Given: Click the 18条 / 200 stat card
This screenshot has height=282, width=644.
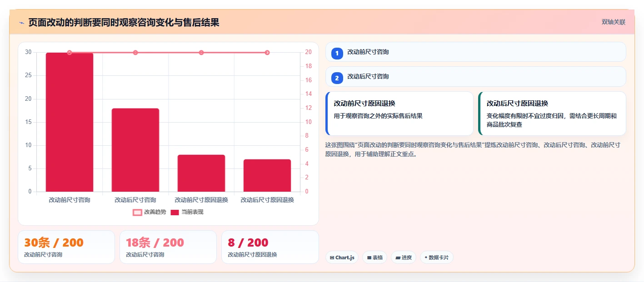Looking at the screenshot, I should pyautogui.click(x=168, y=247).
